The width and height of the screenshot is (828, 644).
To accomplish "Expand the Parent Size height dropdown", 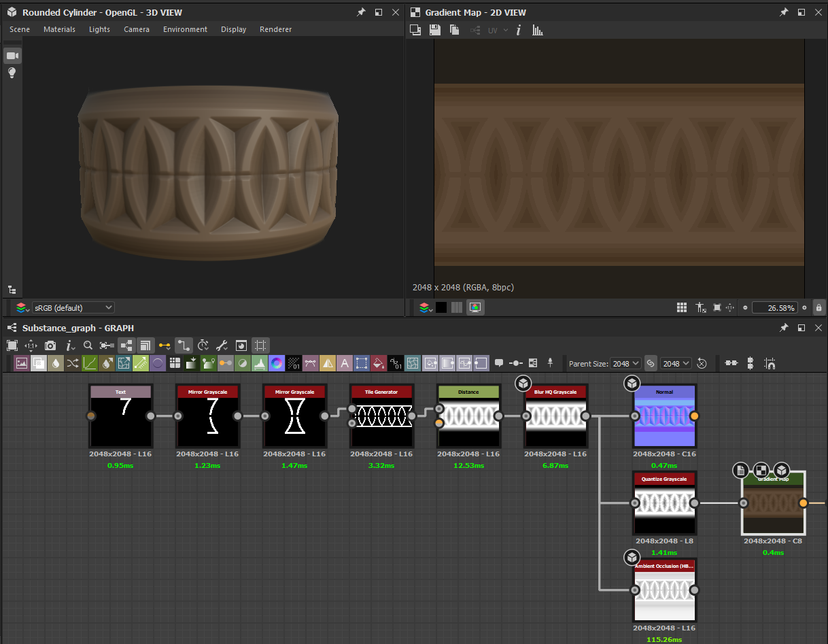I will (x=676, y=363).
